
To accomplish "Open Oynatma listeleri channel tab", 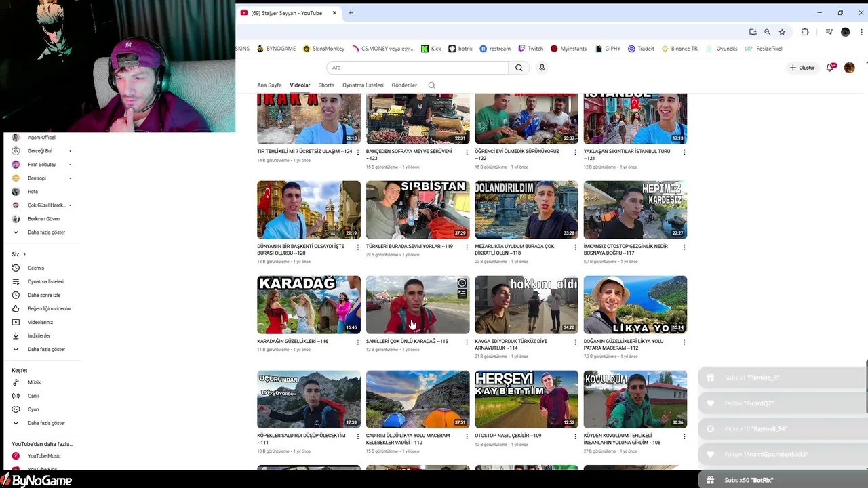I will (363, 85).
